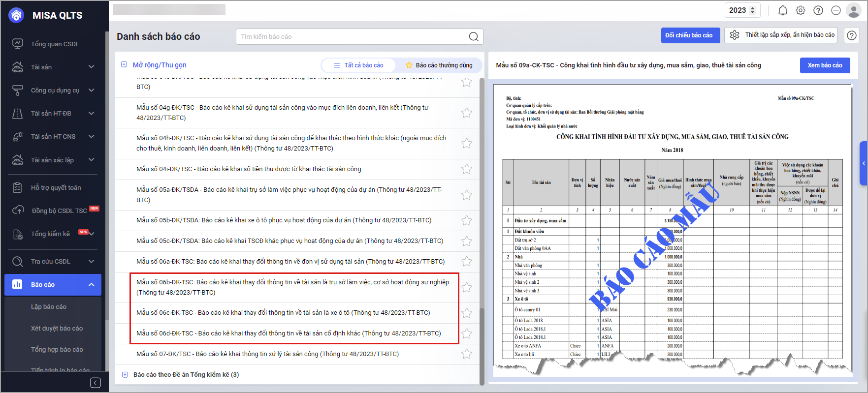Click the Đối chiếu báo cáo button
Screen dimensions: 868x393
(x=688, y=35)
